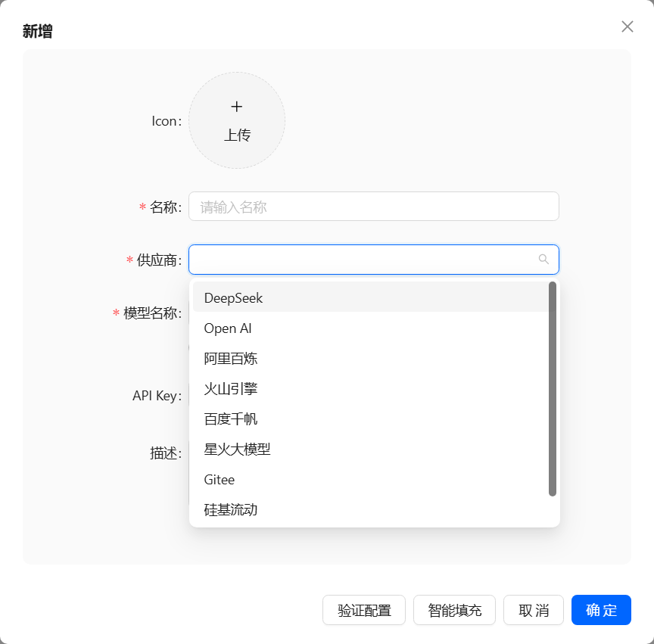This screenshot has width=654, height=644.
Task: Click the supplier dropdown list scrollbar
Action: (553, 389)
